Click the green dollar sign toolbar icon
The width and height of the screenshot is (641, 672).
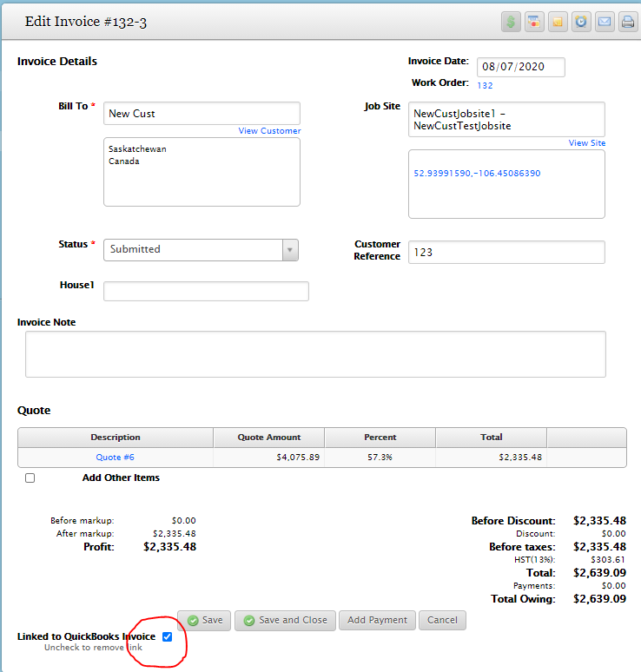[x=511, y=22]
